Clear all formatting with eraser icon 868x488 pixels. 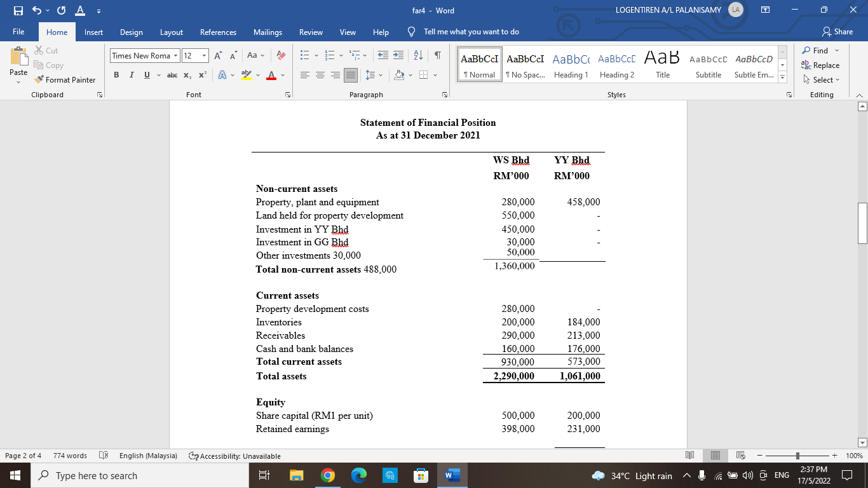tap(281, 56)
